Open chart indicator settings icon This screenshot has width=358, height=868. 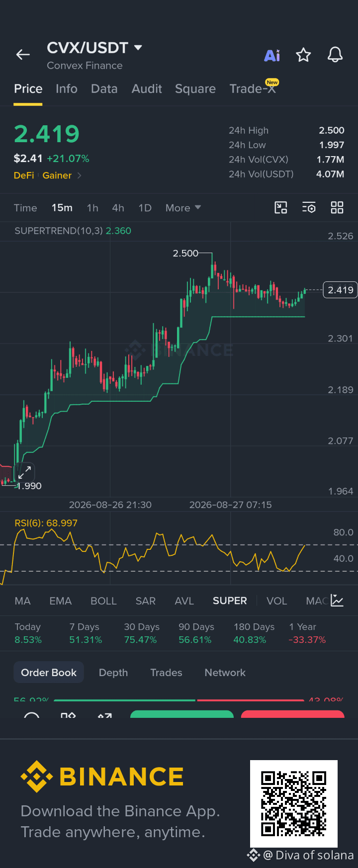coord(309,207)
